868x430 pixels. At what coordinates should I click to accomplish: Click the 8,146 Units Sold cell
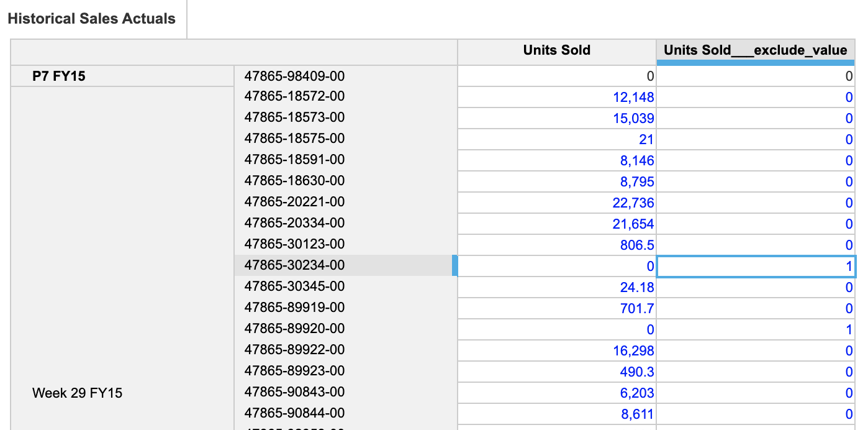tap(557, 160)
